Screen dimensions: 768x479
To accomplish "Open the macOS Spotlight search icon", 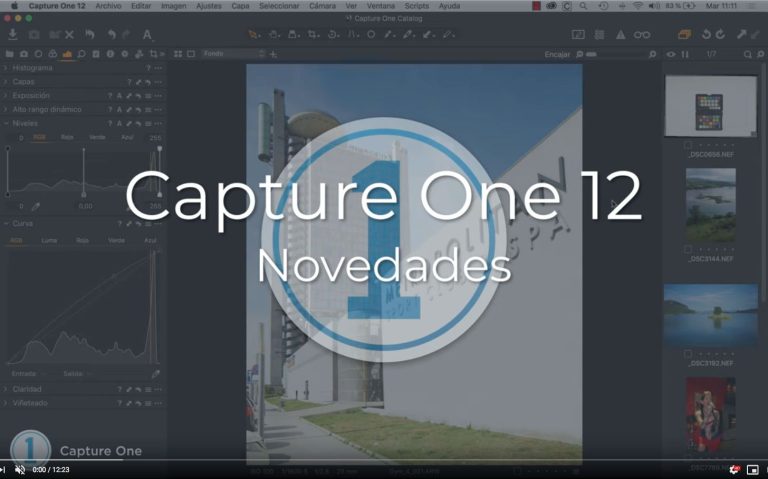I will (x=583, y=6).
